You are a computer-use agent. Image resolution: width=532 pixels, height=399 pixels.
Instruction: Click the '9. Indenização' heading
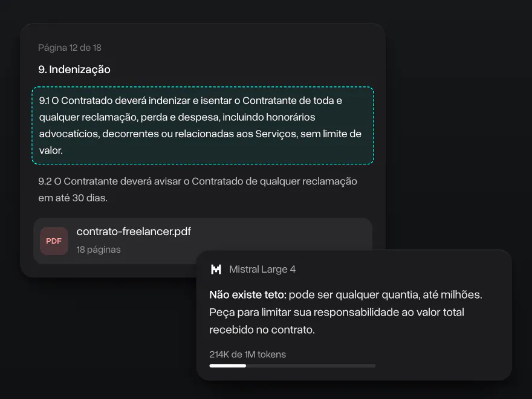74,70
